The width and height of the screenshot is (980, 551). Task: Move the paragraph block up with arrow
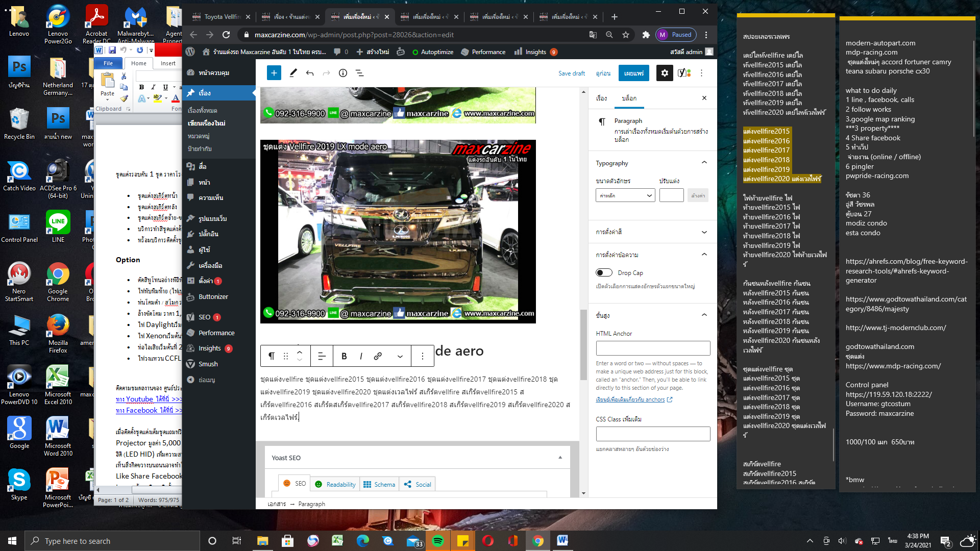pos(300,352)
